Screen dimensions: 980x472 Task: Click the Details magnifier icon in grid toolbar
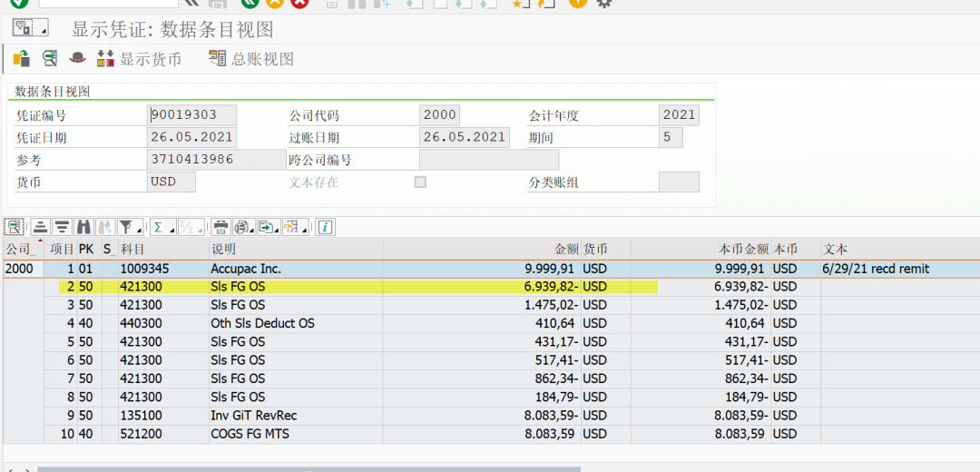tap(15, 226)
